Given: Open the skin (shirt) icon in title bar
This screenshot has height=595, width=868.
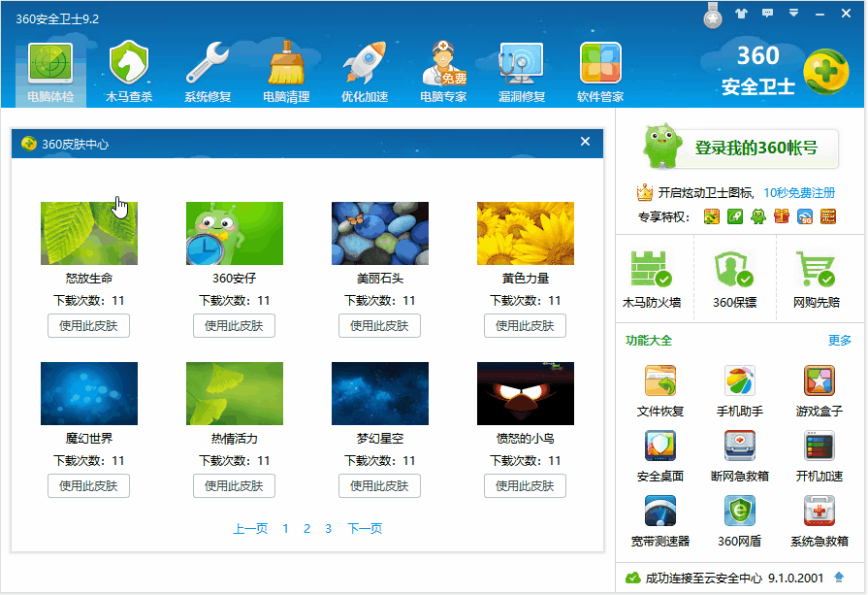Looking at the screenshot, I should point(741,14).
